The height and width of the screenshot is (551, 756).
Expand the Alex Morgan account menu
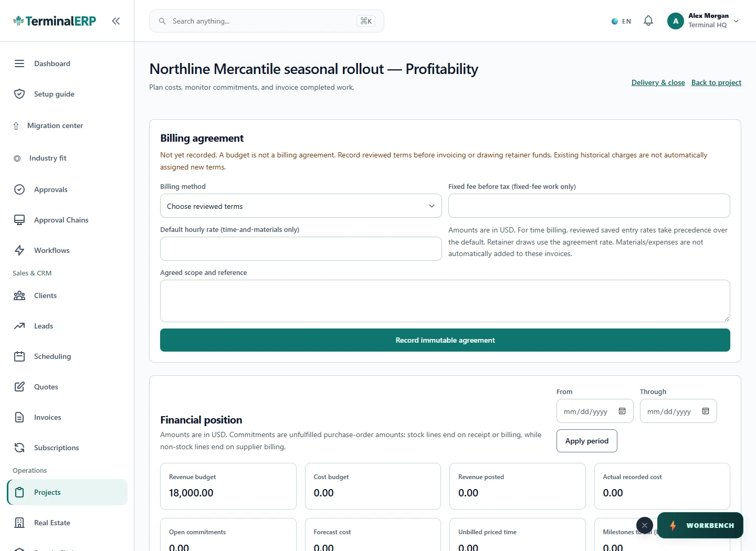[x=703, y=21]
